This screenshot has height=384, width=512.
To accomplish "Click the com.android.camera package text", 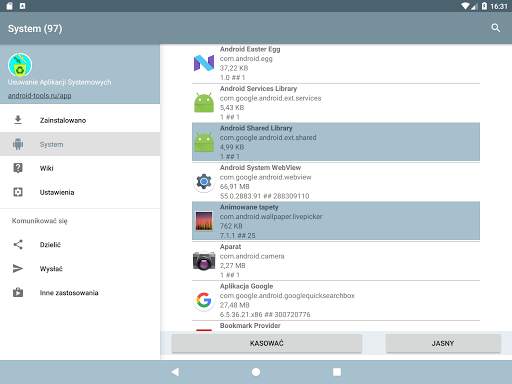I will (x=252, y=256).
